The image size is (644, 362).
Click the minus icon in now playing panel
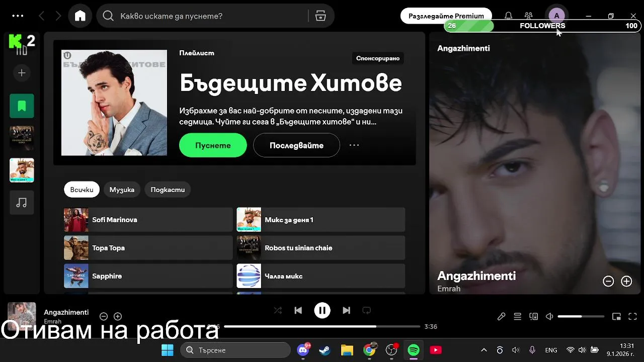click(608, 282)
